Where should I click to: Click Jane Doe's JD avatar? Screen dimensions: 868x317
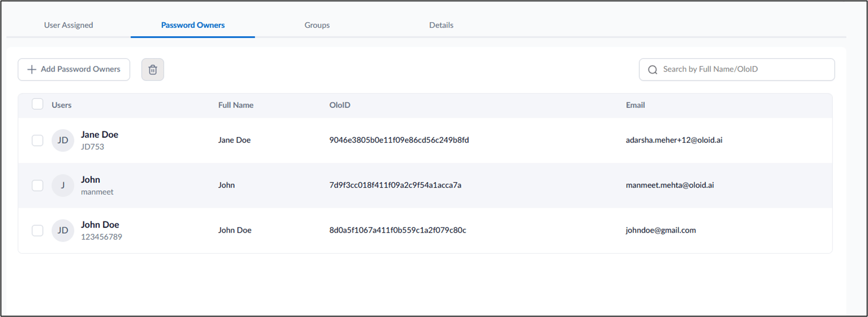tap(63, 140)
